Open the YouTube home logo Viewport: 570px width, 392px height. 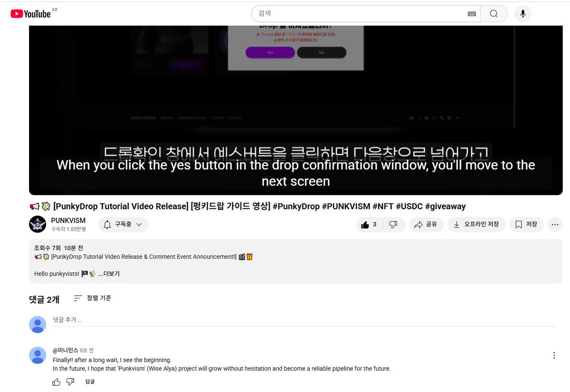tap(30, 14)
